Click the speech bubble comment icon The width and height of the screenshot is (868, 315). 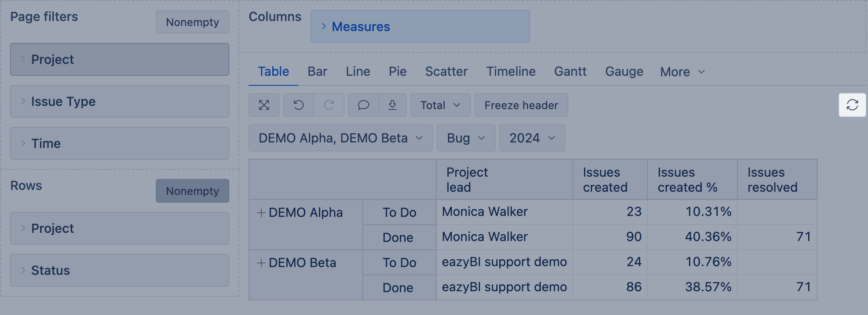coord(363,105)
